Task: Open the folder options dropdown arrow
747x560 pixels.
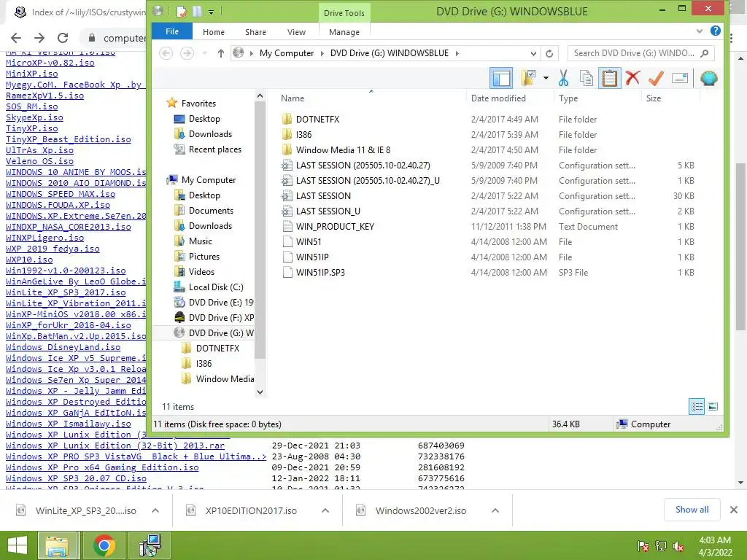Action: coord(546,78)
